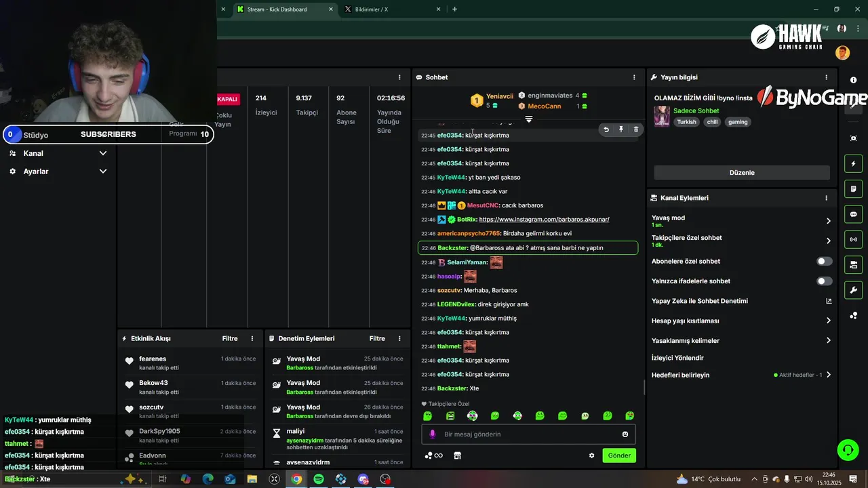Click the three-dots cluster icon in right sidebar
This screenshot has height=488, width=868.
854,316
